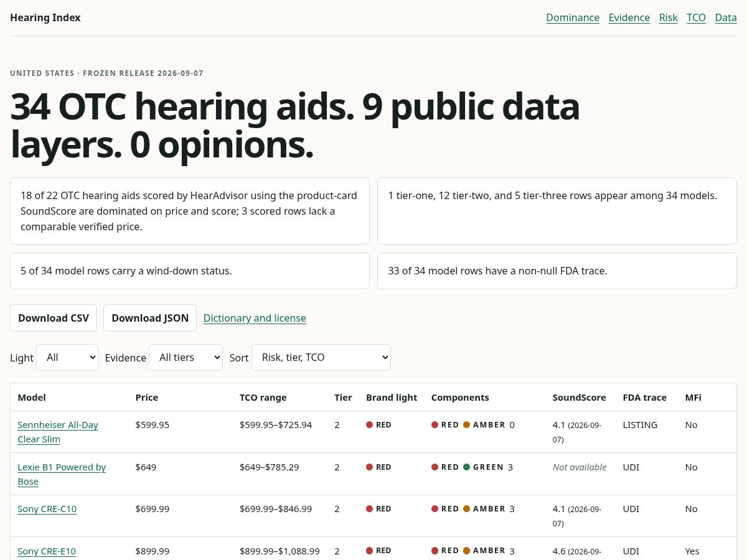Open the Sony CRE-C10 model link
This screenshot has width=747, height=560.
coord(47,509)
